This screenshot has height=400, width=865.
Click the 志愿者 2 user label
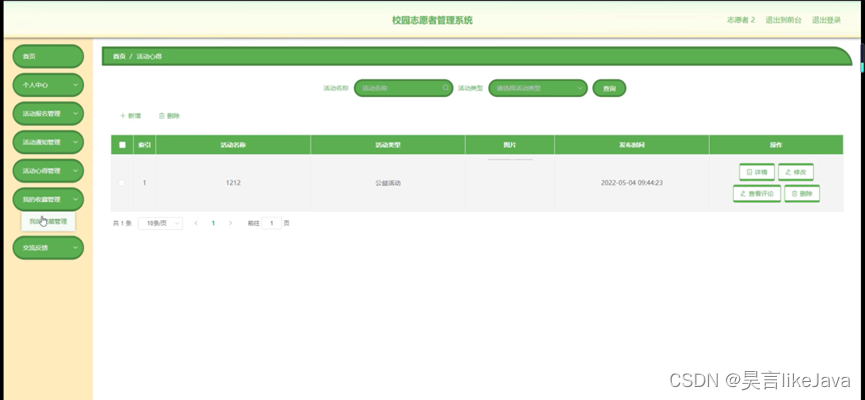click(741, 20)
